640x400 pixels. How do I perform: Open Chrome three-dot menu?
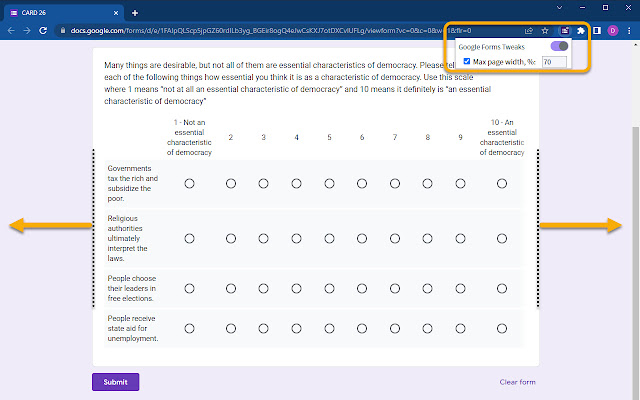point(628,31)
